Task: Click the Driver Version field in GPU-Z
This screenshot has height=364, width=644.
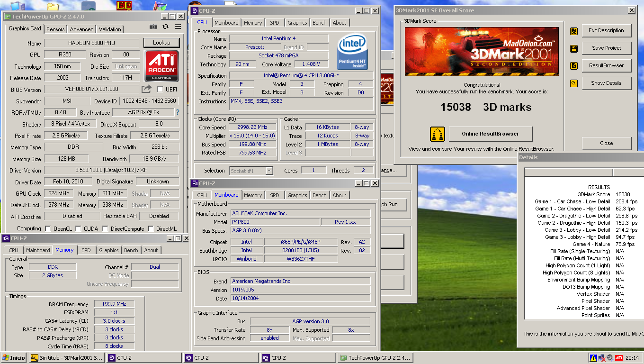Action: 111,170
